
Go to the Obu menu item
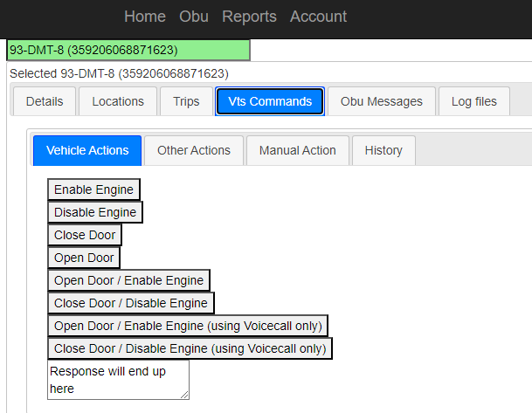[193, 17]
